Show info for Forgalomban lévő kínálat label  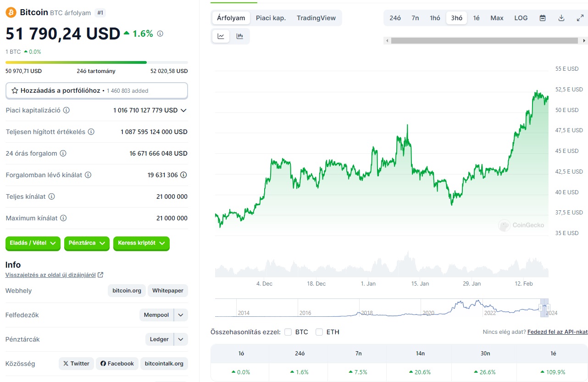(88, 175)
